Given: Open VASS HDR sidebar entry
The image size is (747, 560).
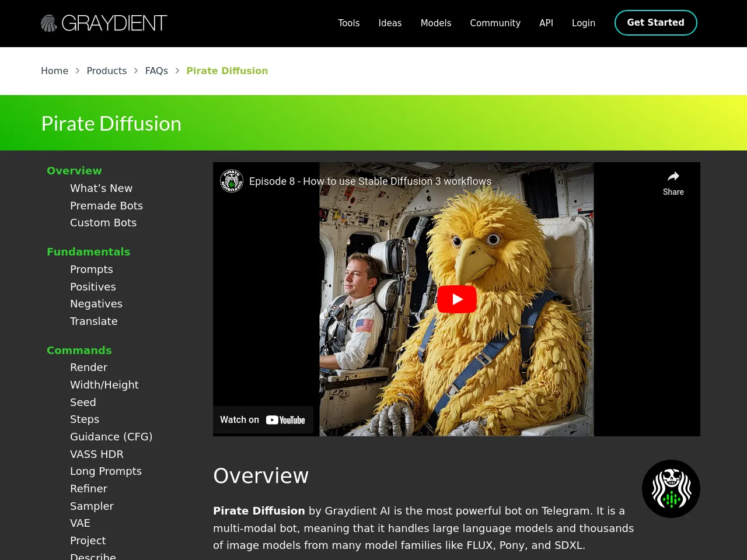Looking at the screenshot, I should point(96,454).
